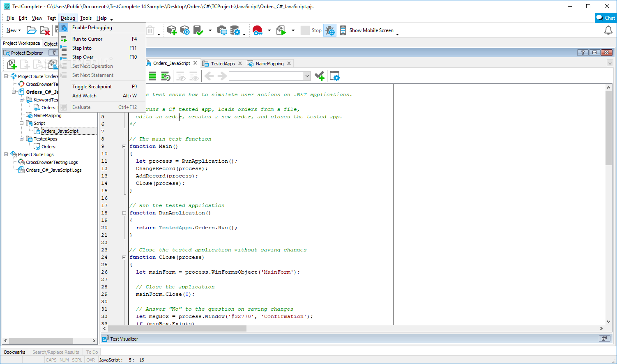Click the Object Spy target box icon

185,30
